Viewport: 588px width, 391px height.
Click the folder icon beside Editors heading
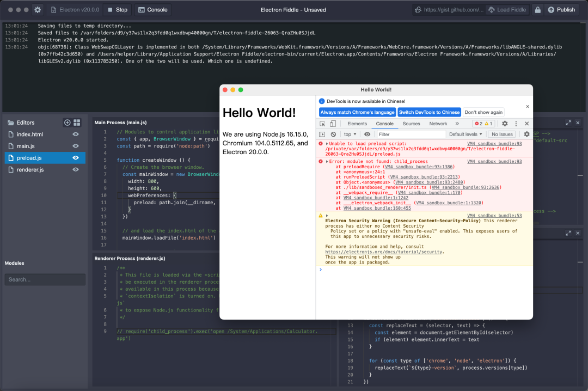point(11,123)
